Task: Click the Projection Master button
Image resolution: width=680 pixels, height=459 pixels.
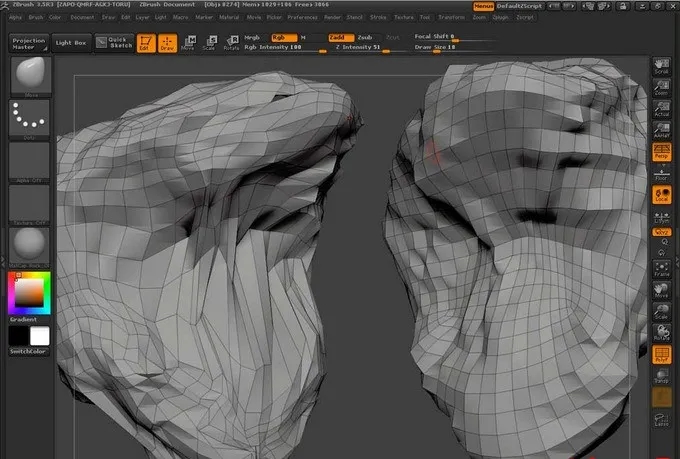Action: (28, 43)
